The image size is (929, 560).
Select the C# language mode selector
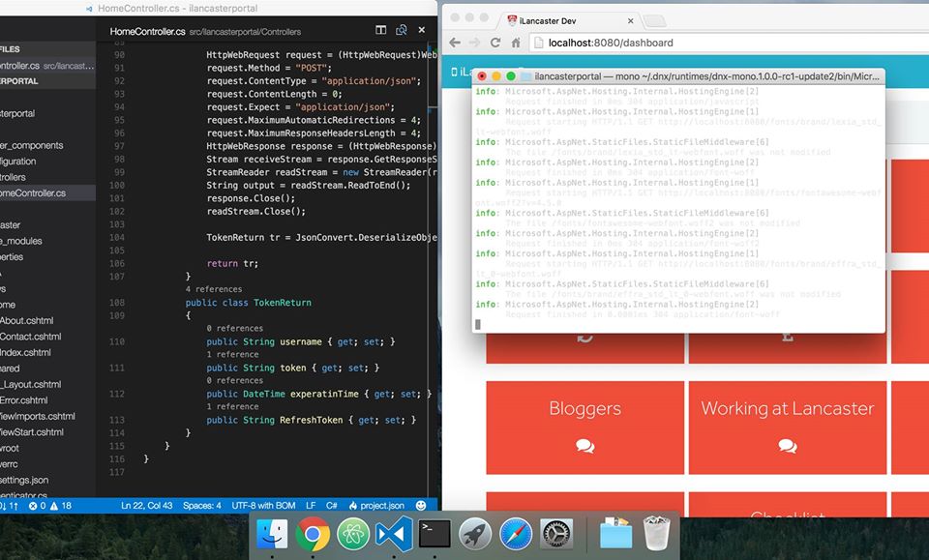click(331, 505)
